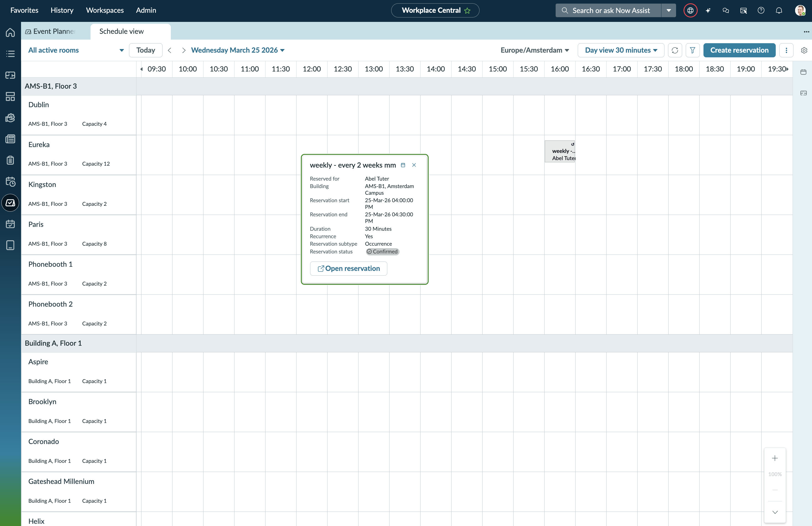The height and width of the screenshot is (526, 812).
Task: Open the calendar check icon in sidebar
Action: 10,224
